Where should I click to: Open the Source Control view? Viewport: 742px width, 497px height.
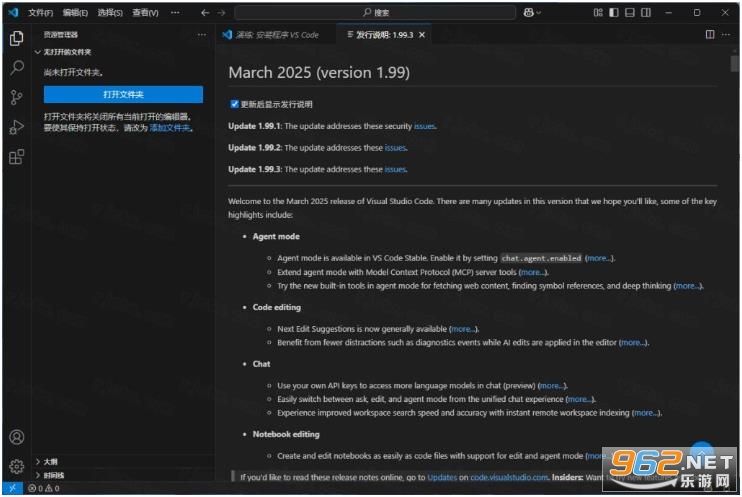pyautogui.click(x=17, y=98)
